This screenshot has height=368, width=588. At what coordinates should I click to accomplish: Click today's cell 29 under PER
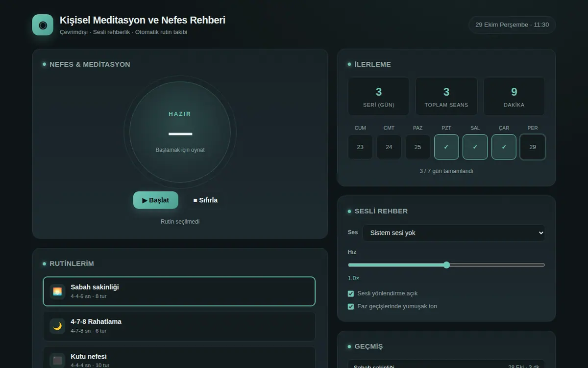(533, 147)
